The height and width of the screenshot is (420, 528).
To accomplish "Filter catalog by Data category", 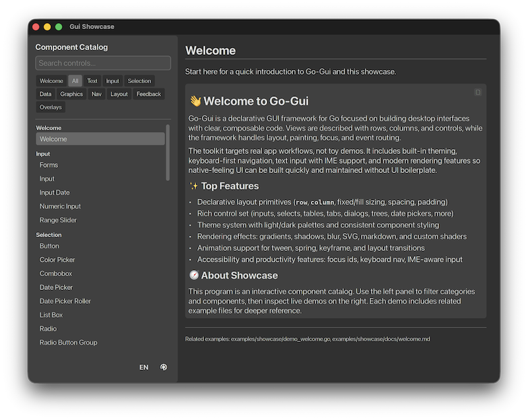I will pos(46,94).
